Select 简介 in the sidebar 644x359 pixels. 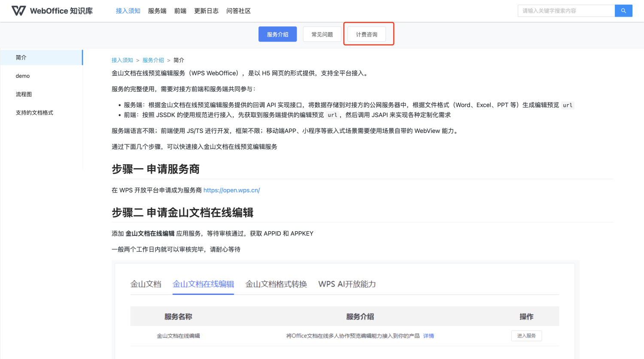(x=41, y=57)
